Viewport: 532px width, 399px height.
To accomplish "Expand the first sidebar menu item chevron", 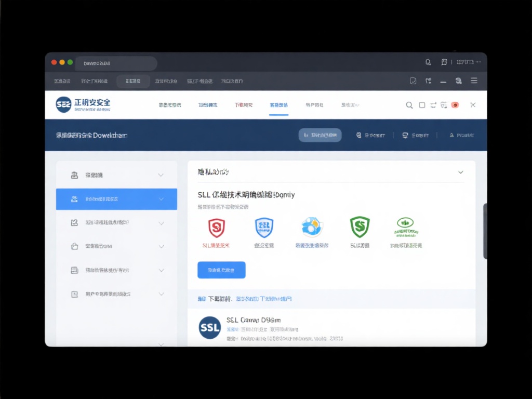I will point(161,175).
